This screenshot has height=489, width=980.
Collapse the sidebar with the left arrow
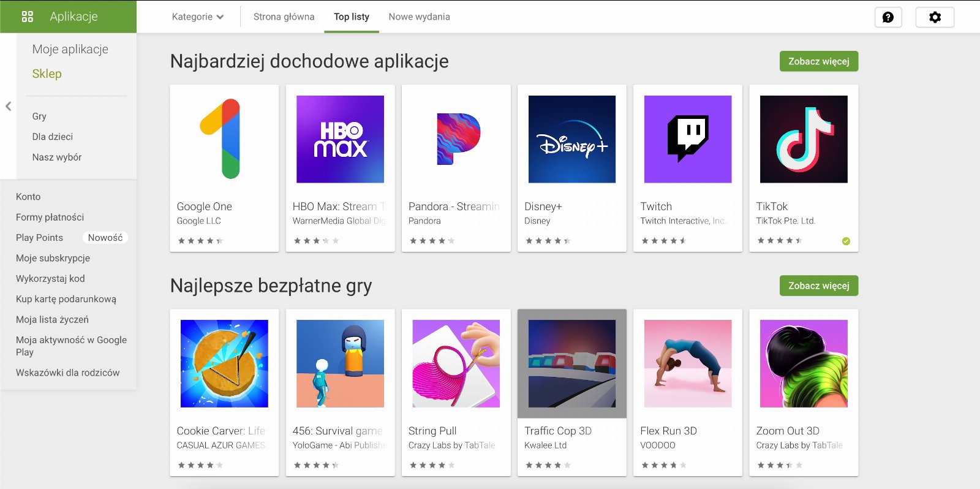click(9, 106)
